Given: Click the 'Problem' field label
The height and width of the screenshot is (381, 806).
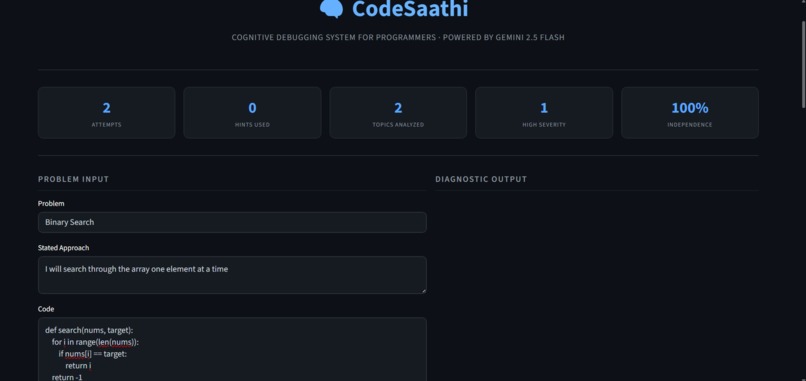Looking at the screenshot, I should (51, 204).
